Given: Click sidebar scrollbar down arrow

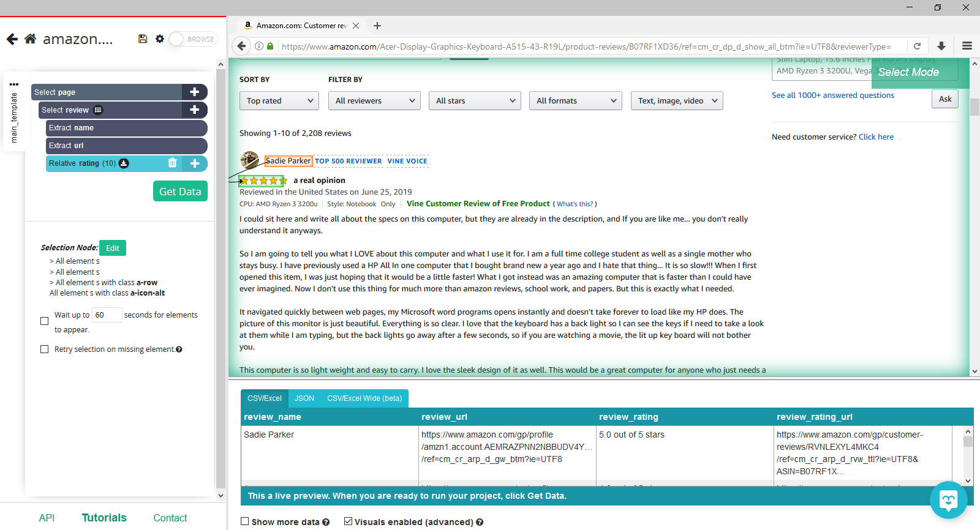Looking at the screenshot, I should (x=221, y=496).
